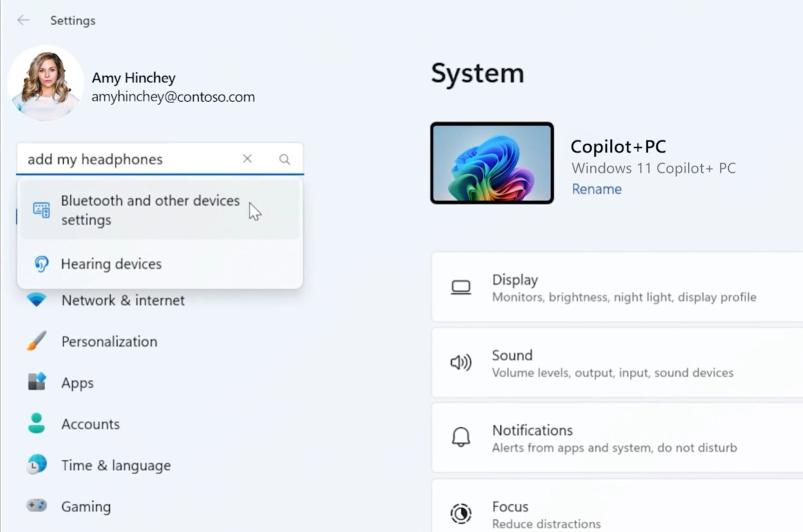Image resolution: width=803 pixels, height=532 pixels.
Task: Select the Hearing devices search result
Action: click(x=160, y=264)
